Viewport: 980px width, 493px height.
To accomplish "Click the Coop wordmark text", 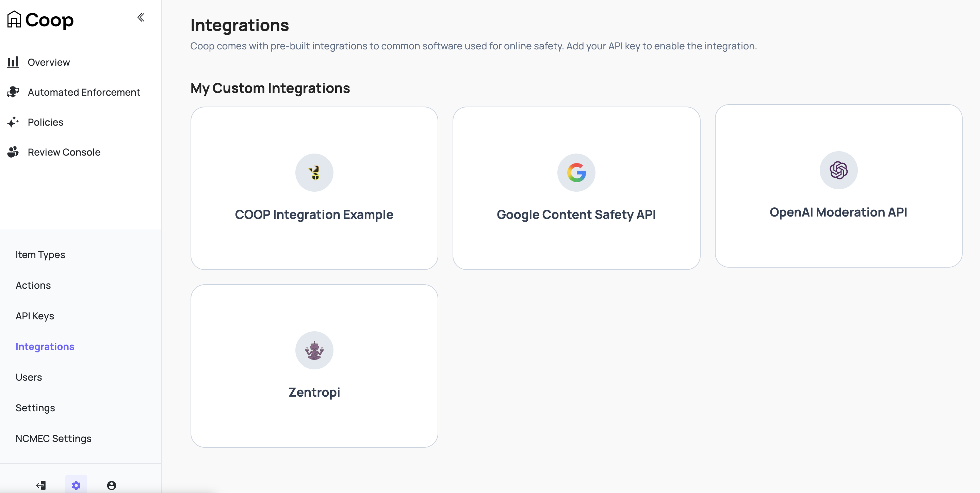I will 49,20.
